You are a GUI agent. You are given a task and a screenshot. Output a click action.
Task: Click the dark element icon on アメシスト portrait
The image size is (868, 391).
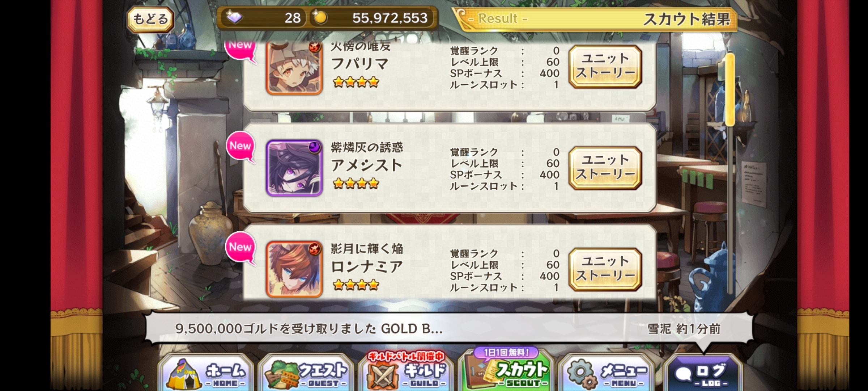tap(315, 147)
